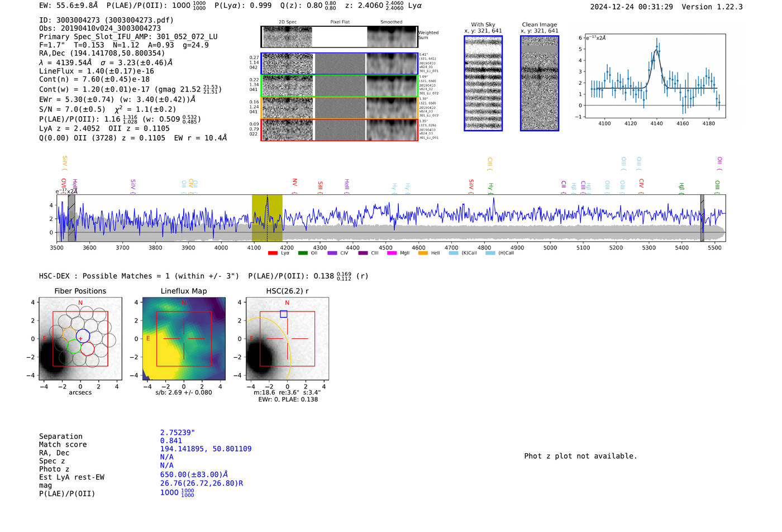Click the Gaussian peak in the emission line plot
This screenshot has width=782, height=532.
(x=656, y=51)
